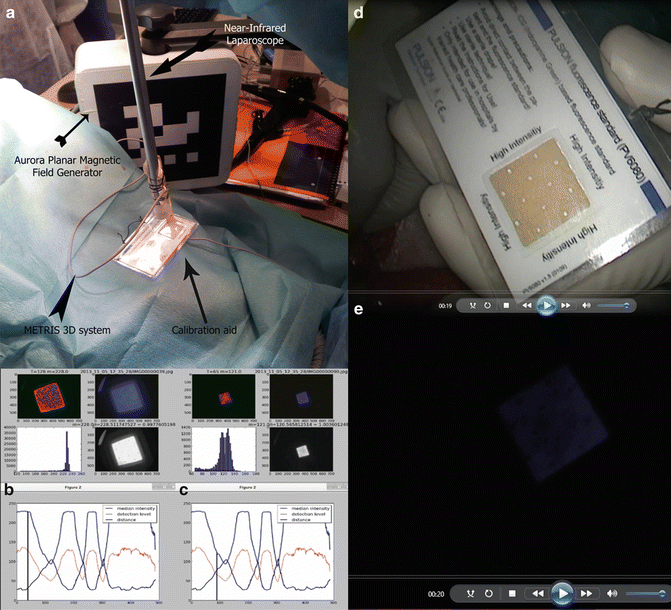Stop playback in the 00:19 player
The height and width of the screenshot is (610, 671).
click(507, 305)
